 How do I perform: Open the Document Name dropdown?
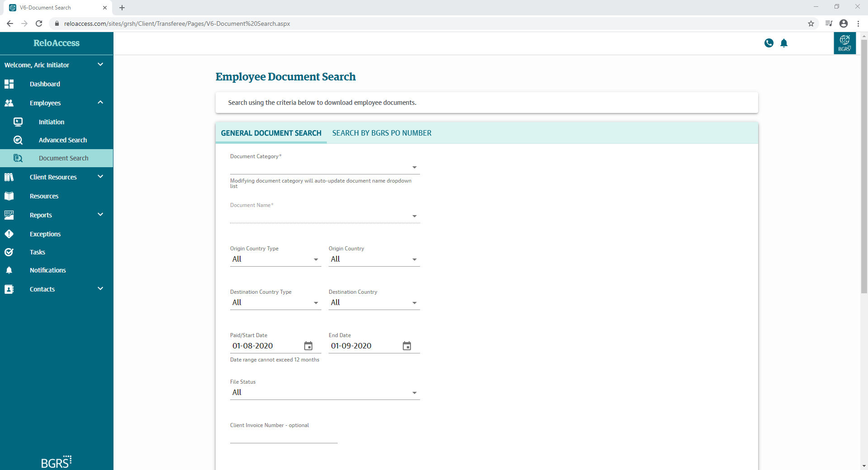coord(325,216)
